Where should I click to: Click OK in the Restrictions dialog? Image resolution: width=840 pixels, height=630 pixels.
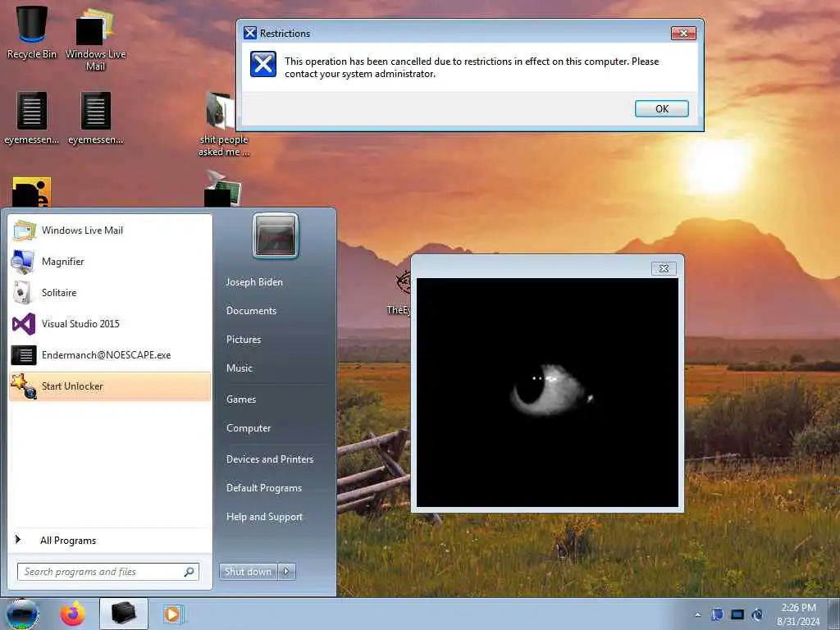pyautogui.click(x=662, y=109)
